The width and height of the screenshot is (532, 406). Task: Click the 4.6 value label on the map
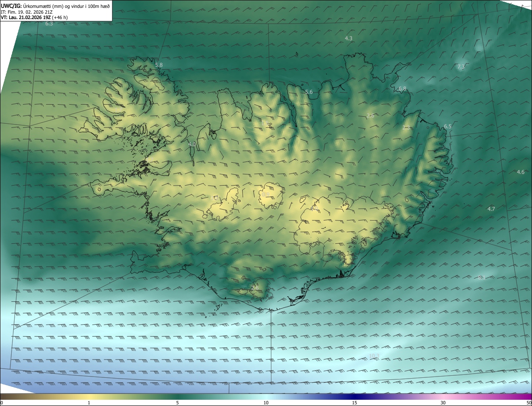pyautogui.click(x=520, y=172)
